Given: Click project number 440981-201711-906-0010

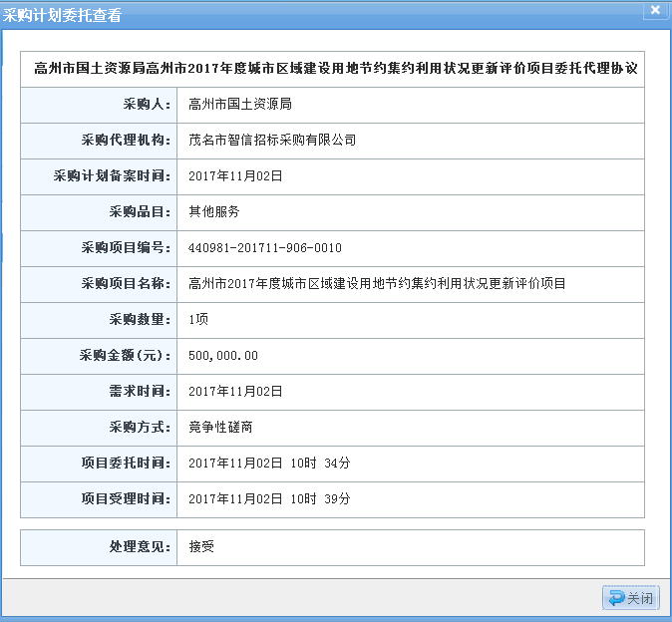Looking at the screenshot, I should tap(265, 247).
